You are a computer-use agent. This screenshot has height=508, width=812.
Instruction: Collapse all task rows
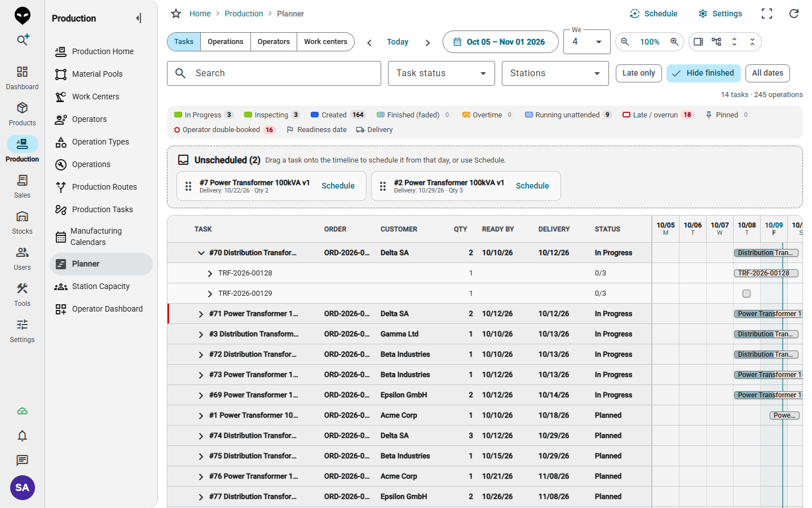752,42
